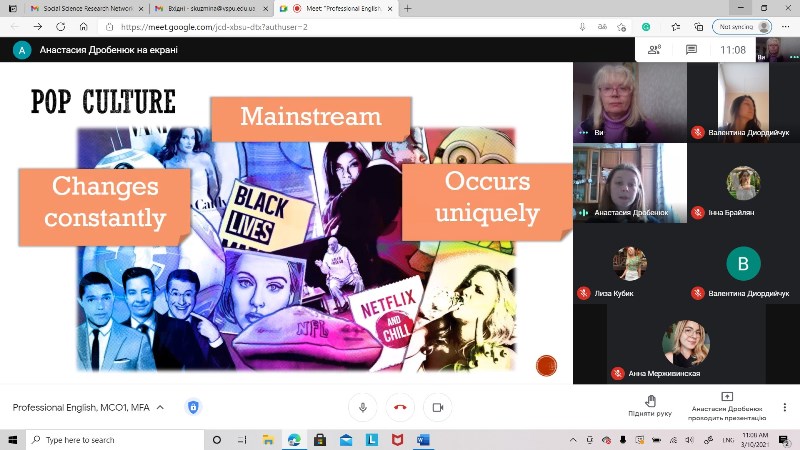The image size is (800, 450).
Task: Open the taskbar clock showing 3/10/2021
Action: pyautogui.click(x=755, y=440)
